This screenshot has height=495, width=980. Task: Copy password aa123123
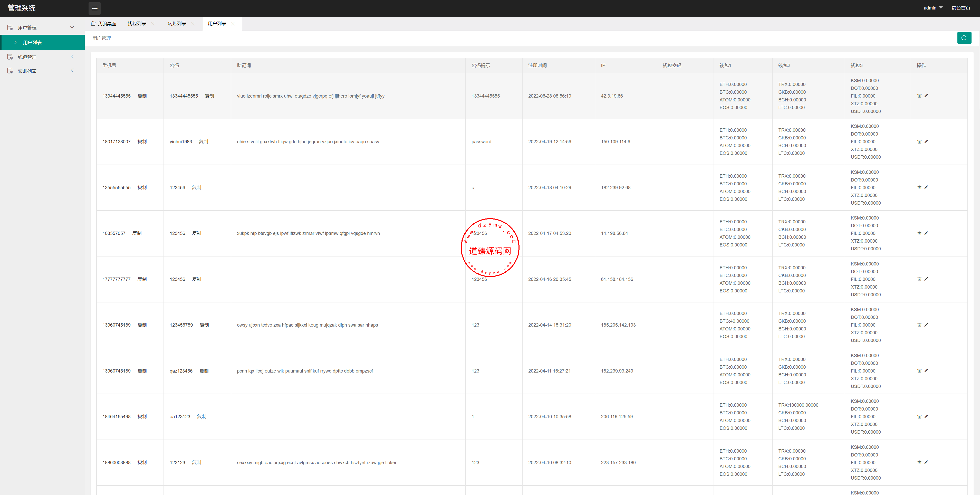[x=202, y=417]
